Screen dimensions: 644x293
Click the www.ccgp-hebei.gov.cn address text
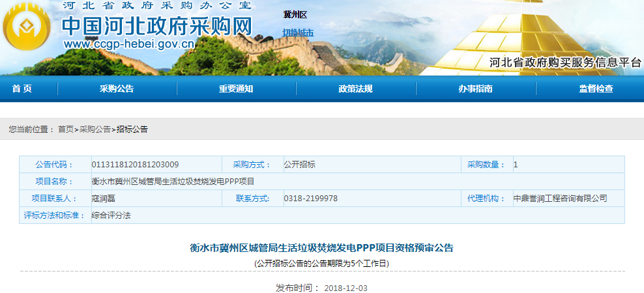129,44
